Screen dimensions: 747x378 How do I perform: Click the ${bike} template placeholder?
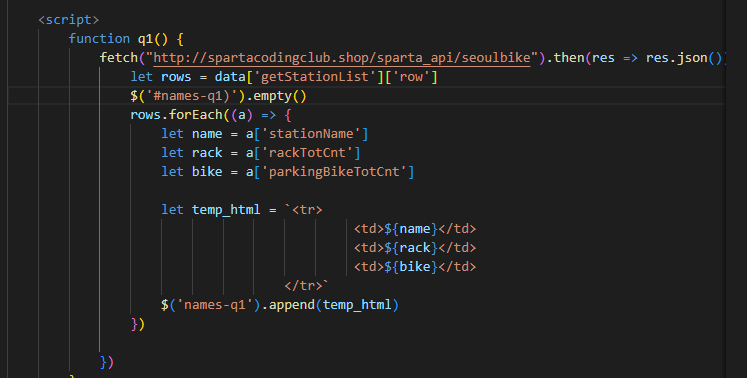click(x=411, y=267)
